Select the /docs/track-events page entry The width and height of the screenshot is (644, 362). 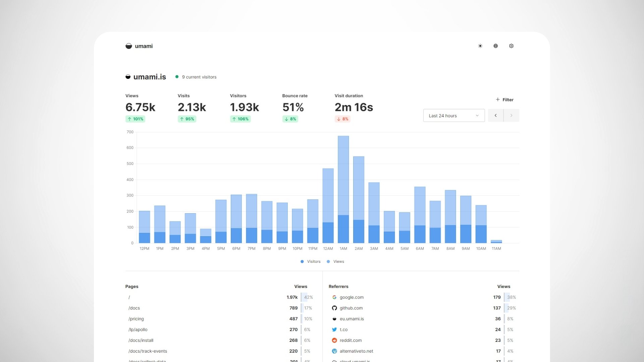[148, 351]
